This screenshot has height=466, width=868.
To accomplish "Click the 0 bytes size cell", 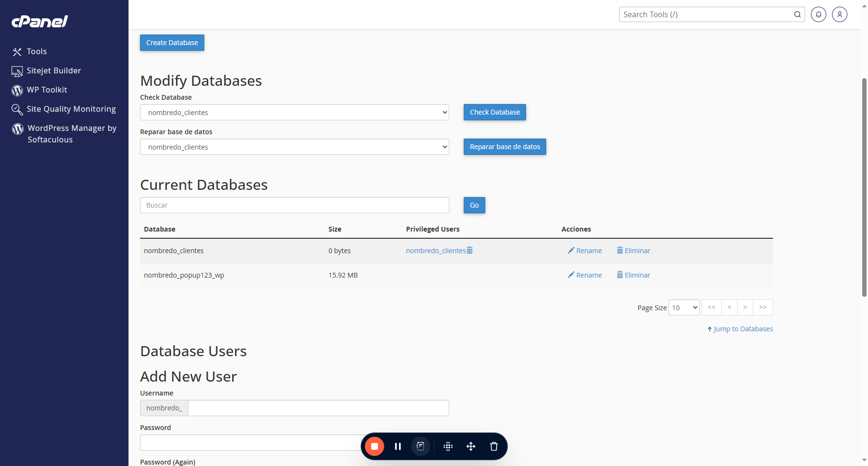I will pyautogui.click(x=340, y=250).
